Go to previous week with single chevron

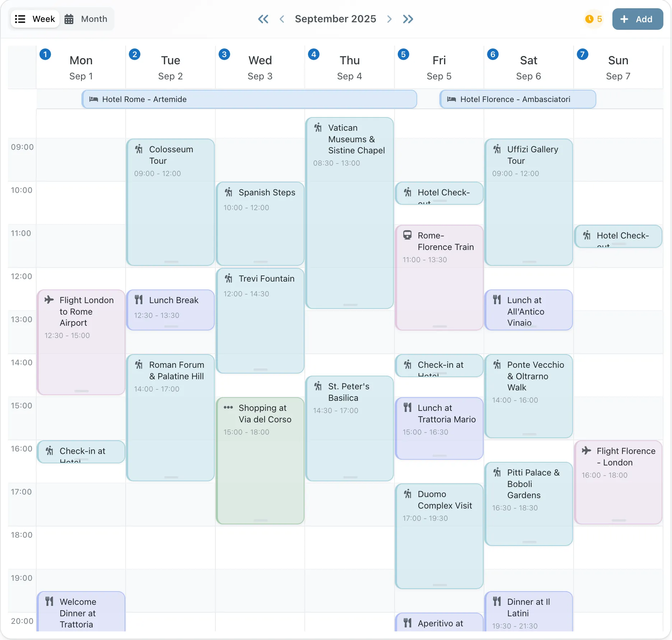point(282,19)
